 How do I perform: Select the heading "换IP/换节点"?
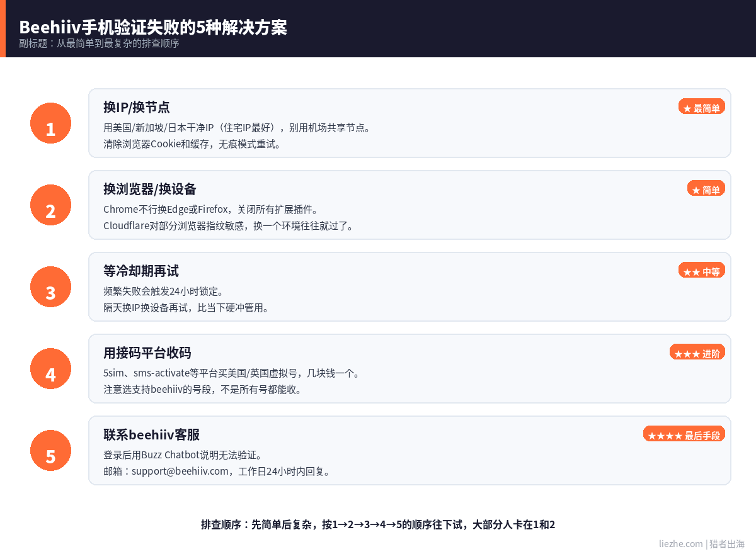(x=137, y=107)
